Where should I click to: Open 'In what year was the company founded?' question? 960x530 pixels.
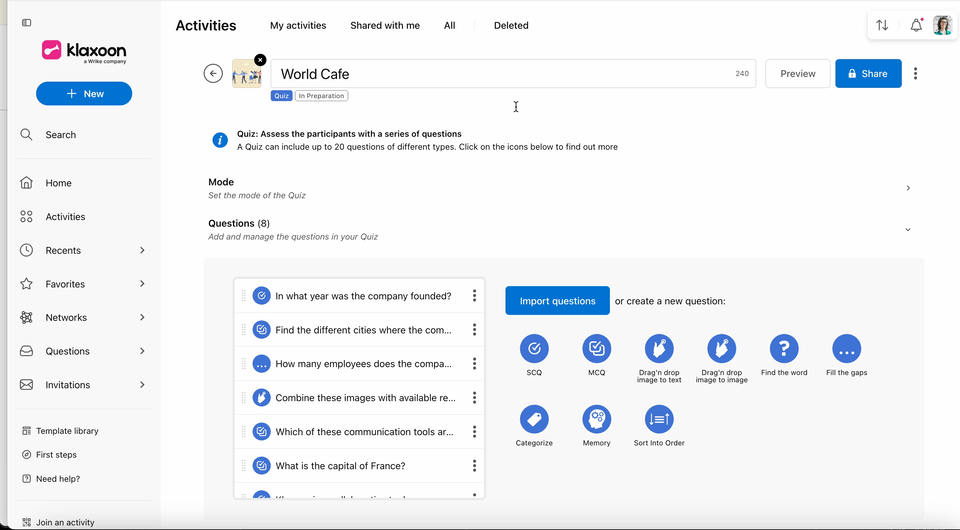click(363, 296)
